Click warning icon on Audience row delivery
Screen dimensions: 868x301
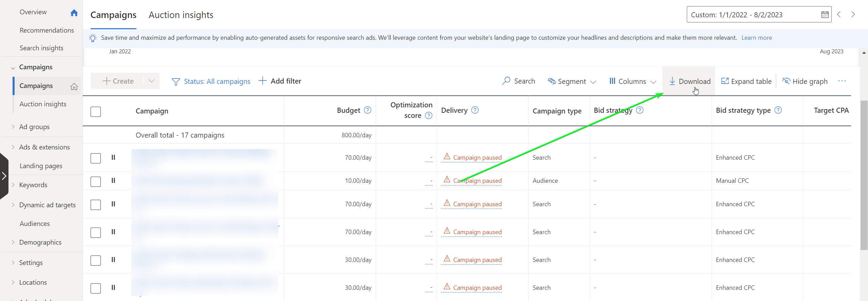click(447, 179)
